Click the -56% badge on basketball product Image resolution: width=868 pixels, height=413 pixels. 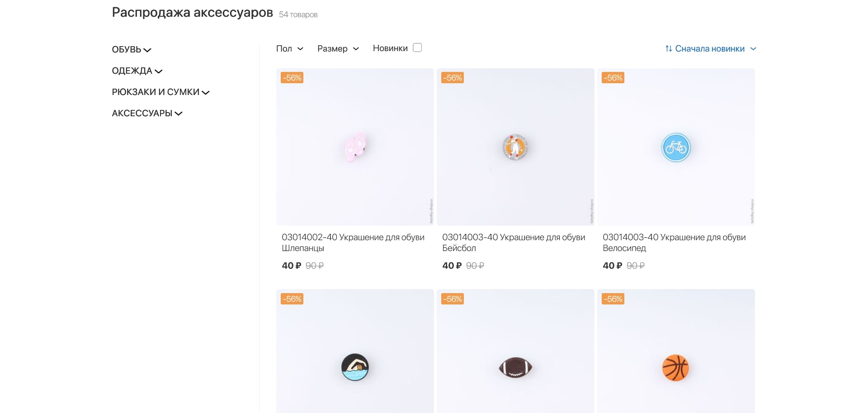point(613,299)
